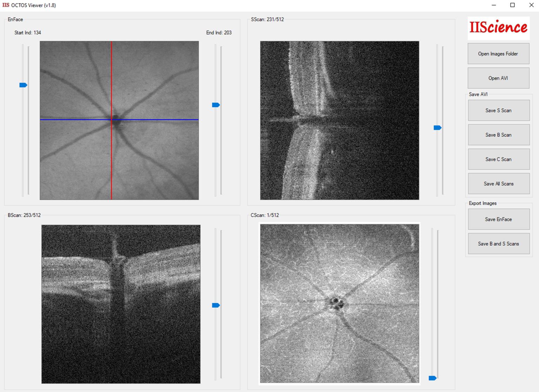Click the Start Ind slider handle
Screen dimensions: 539x392
click(23, 85)
